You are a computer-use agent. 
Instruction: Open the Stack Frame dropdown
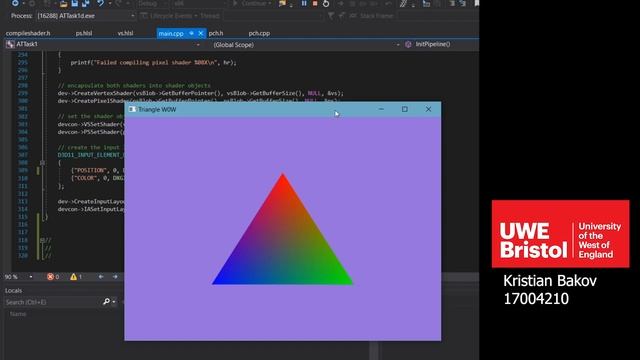click(437, 16)
